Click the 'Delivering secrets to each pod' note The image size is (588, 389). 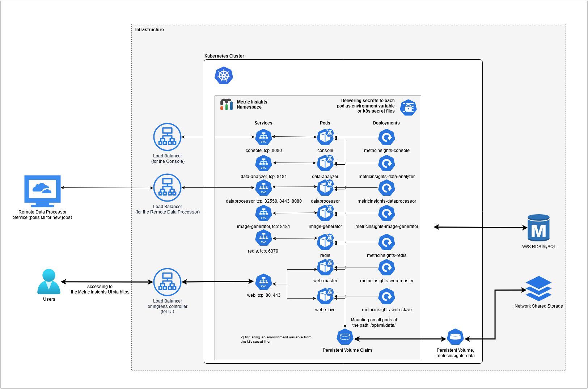366,106
